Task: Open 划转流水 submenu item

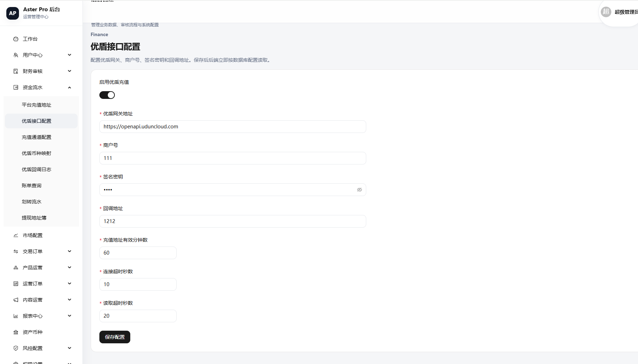Action: pyautogui.click(x=41, y=202)
